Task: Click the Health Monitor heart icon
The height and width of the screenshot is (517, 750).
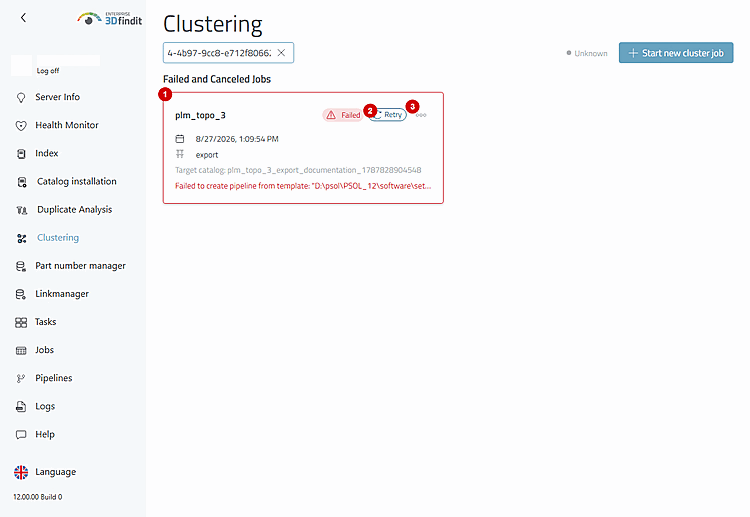Action: pos(21,125)
